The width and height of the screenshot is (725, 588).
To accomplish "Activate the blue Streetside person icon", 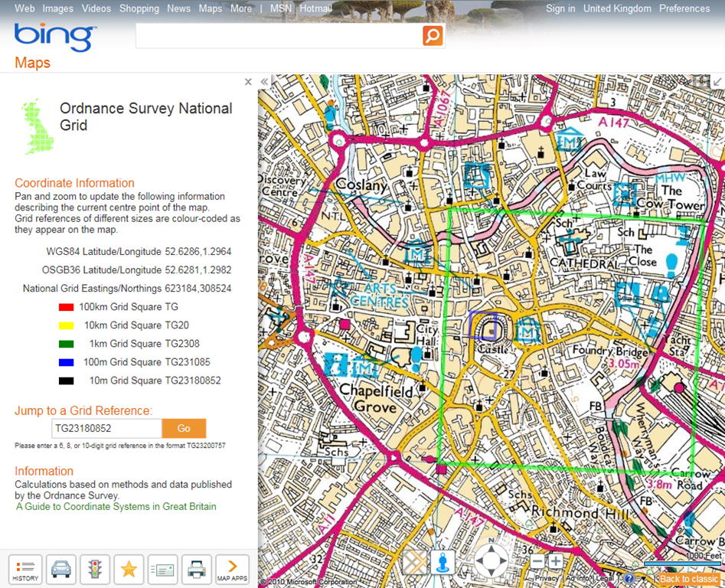I will [443, 562].
